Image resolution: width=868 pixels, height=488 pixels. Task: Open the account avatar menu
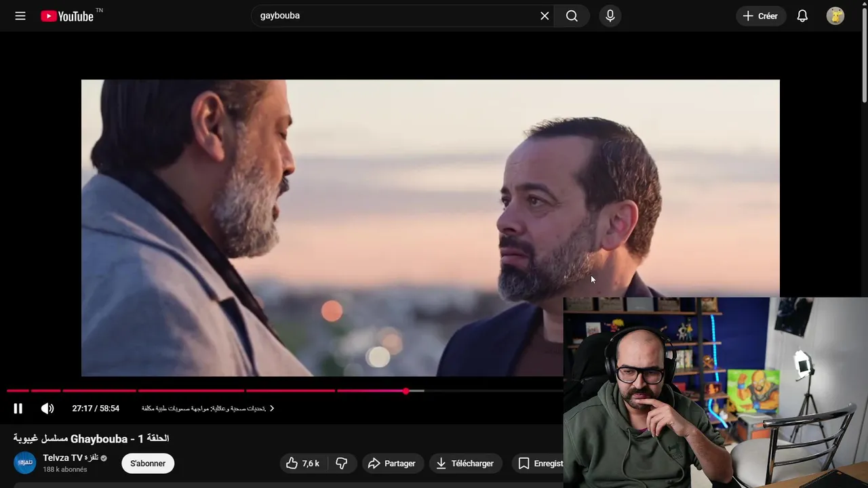pyautogui.click(x=835, y=16)
